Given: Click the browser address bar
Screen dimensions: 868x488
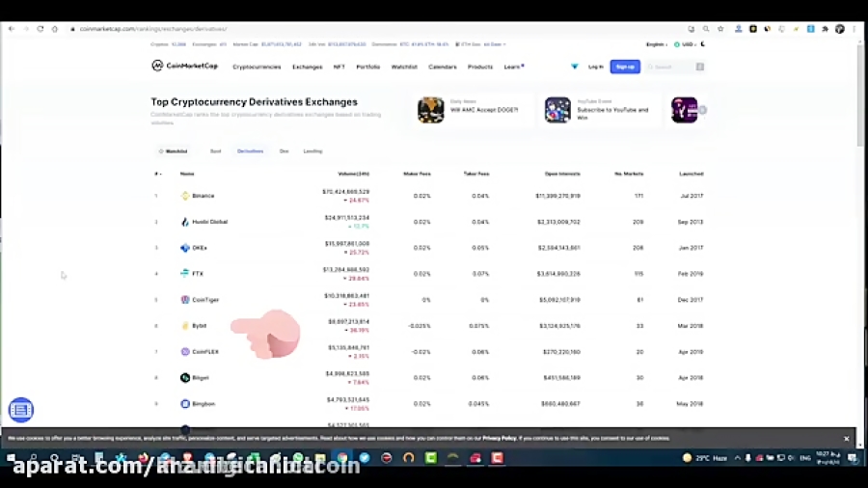Looking at the screenshot, I should click(x=376, y=29).
